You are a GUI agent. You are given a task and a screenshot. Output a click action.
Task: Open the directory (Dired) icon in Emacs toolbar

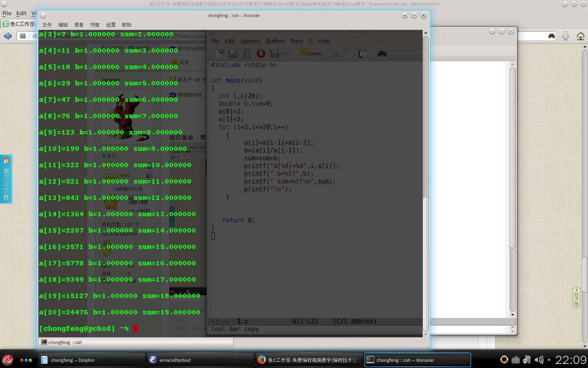coord(247,54)
